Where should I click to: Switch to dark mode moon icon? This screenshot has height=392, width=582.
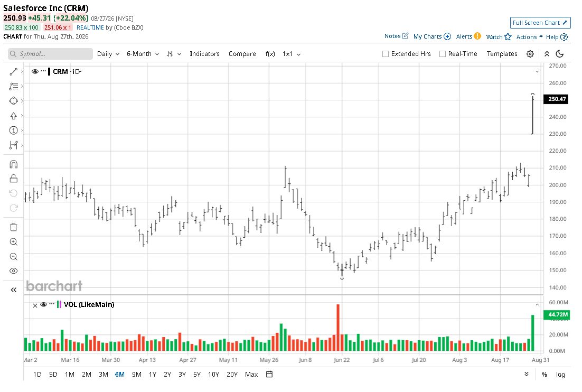tap(560, 54)
